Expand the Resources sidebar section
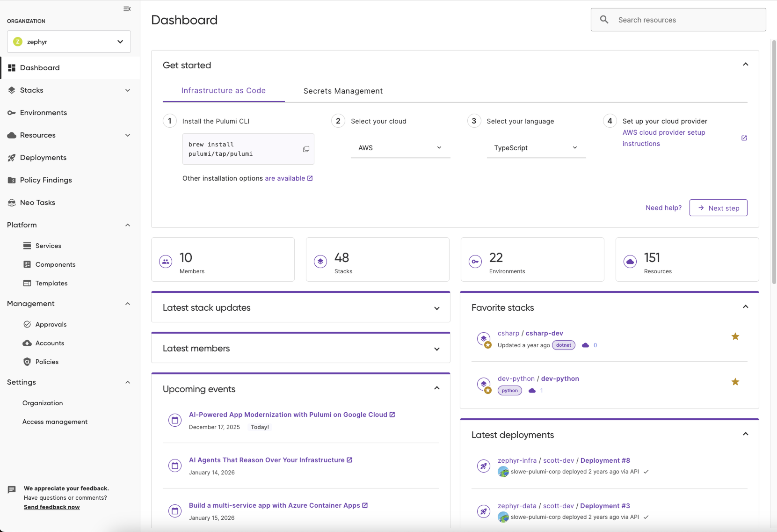The image size is (777, 532). 128,135
